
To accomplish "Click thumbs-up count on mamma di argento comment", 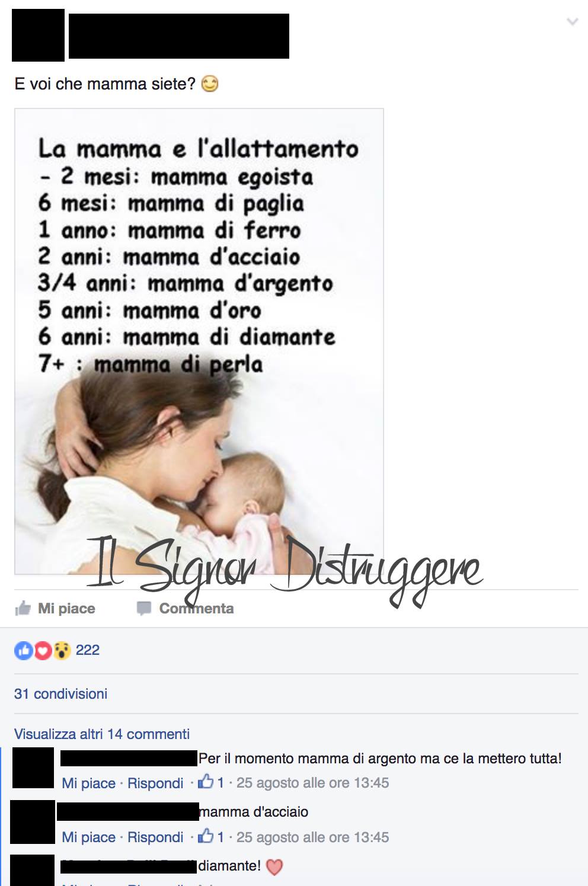I will pos(211,782).
